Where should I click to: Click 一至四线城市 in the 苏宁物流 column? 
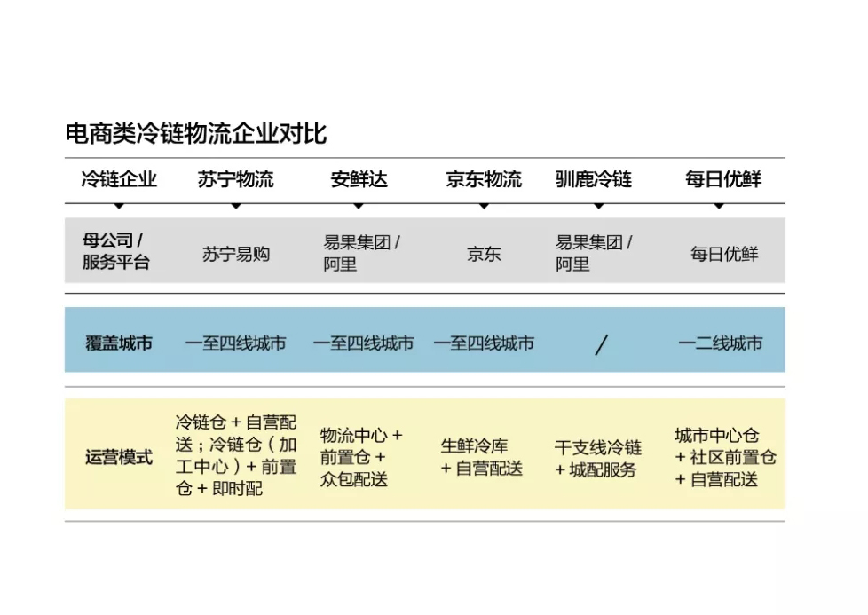[x=236, y=343]
